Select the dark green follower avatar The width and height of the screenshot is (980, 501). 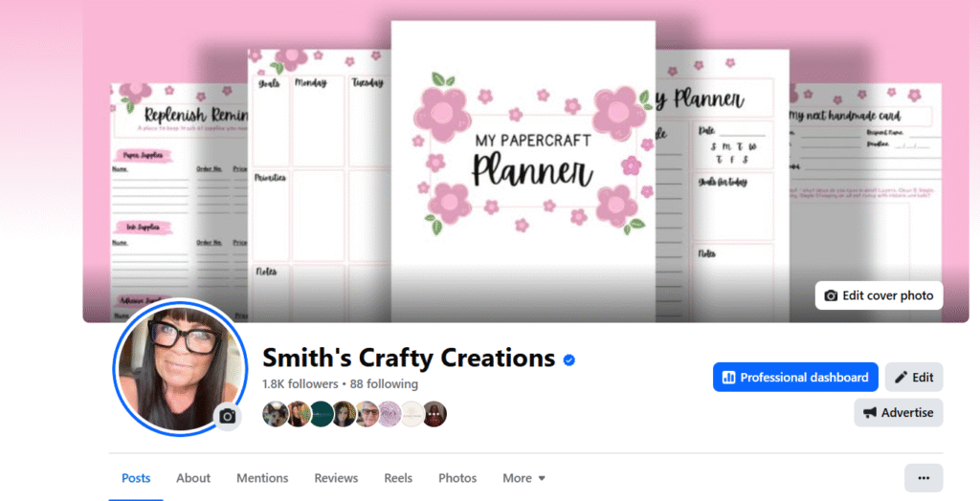(322, 414)
